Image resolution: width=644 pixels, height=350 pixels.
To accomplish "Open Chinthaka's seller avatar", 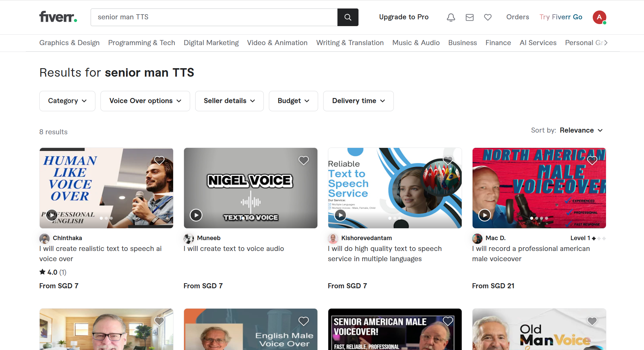I will (44, 238).
